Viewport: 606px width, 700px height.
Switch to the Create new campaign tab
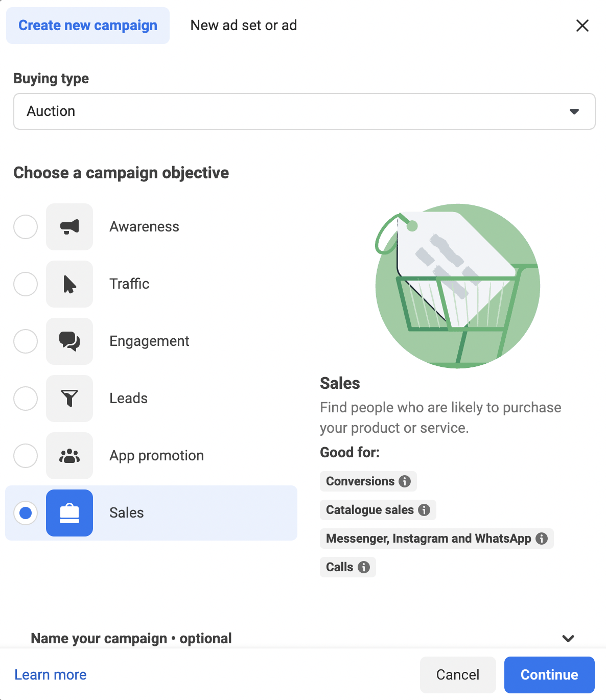click(87, 25)
